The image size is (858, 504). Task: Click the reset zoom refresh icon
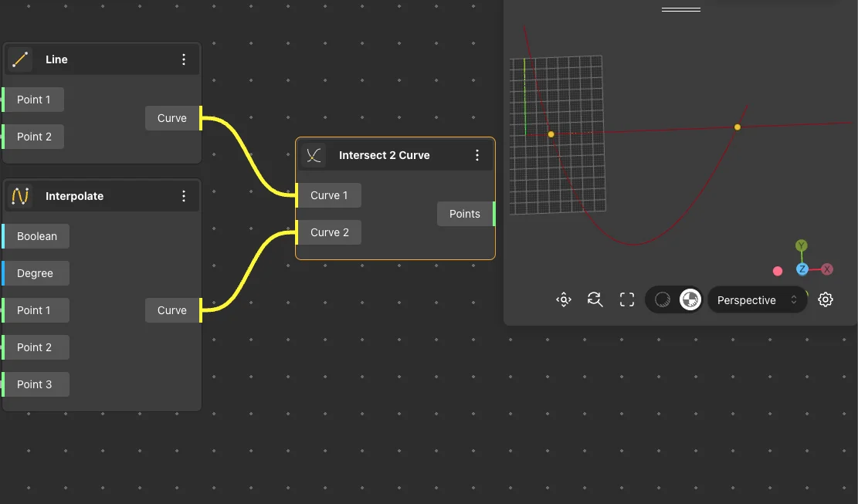(595, 299)
